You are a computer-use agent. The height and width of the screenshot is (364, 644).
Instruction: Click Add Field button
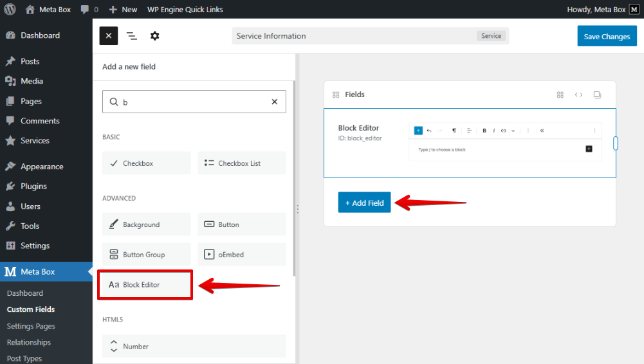point(364,203)
